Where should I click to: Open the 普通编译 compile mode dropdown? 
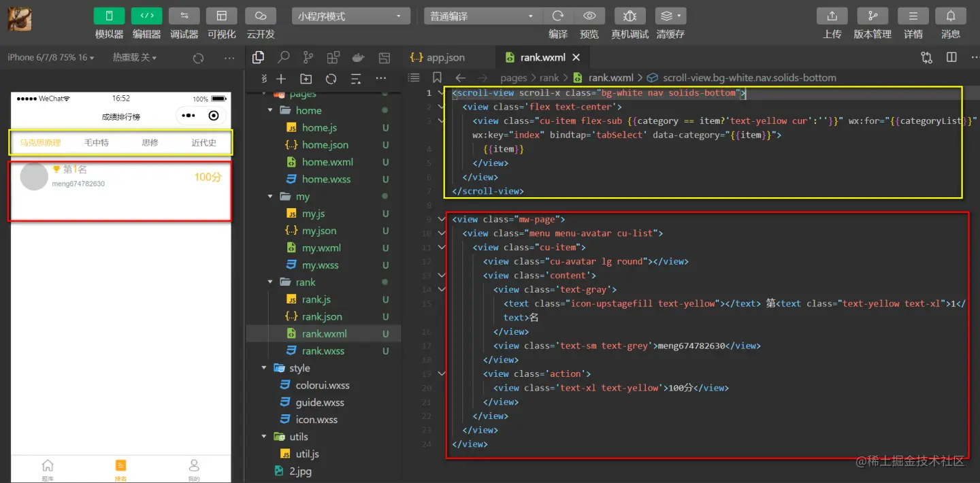point(483,16)
